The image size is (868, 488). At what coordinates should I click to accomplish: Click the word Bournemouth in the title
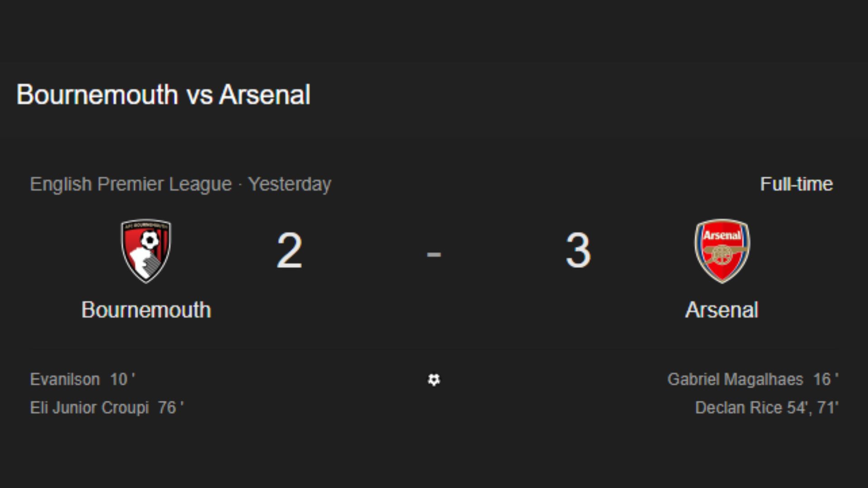[97, 94]
